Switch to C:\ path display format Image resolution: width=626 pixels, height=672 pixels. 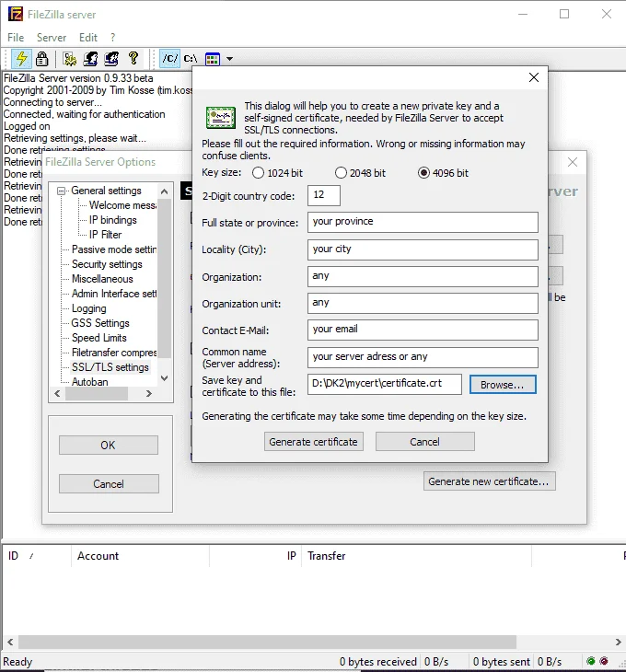click(191, 59)
